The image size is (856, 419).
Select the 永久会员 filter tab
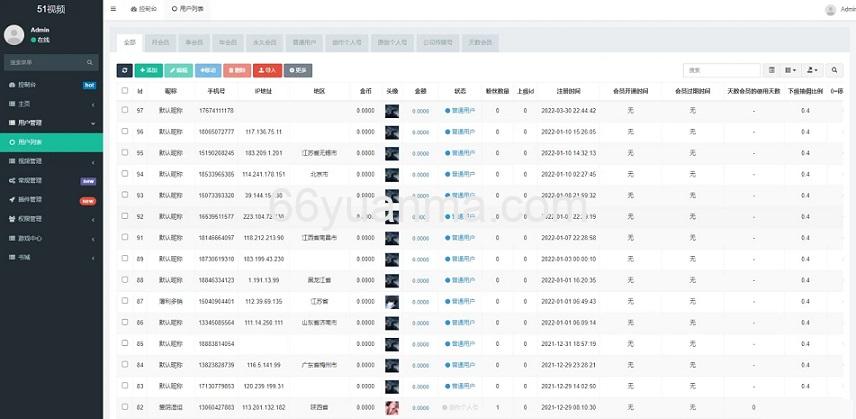coord(265,43)
